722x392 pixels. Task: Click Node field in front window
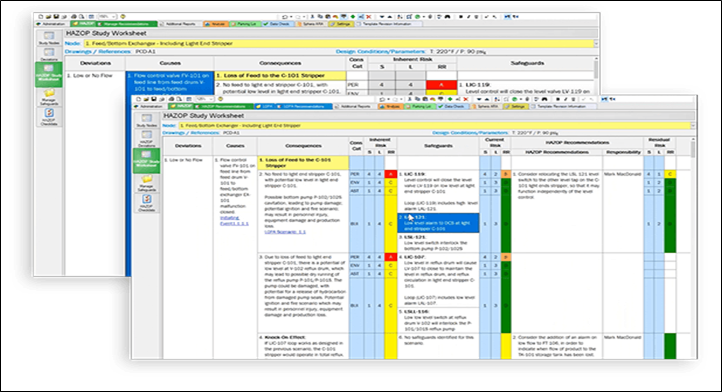434,125
